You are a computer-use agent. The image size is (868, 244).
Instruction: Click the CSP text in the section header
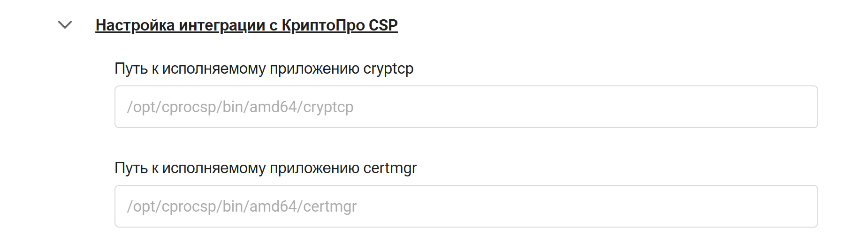(383, 25)
